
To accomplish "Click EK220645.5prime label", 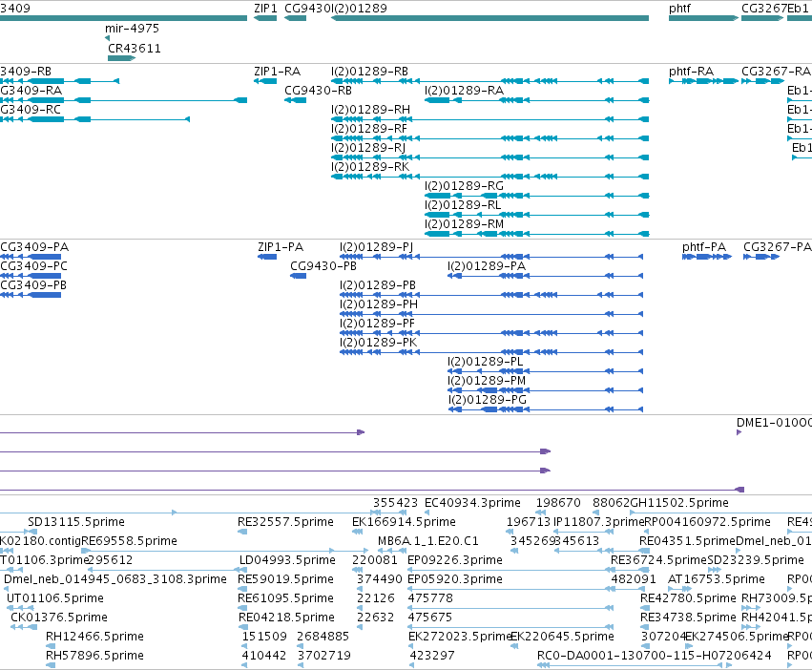I will [562, 638].
